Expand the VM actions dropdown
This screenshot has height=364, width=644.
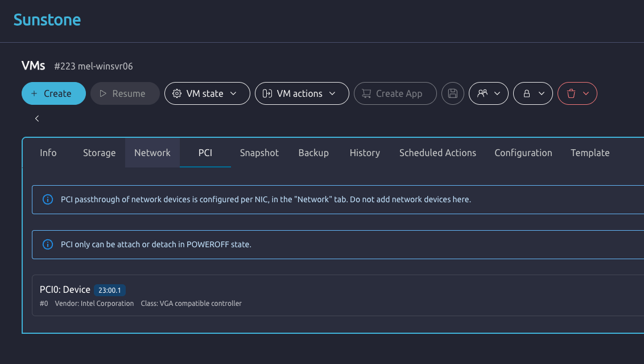[302, 93]
